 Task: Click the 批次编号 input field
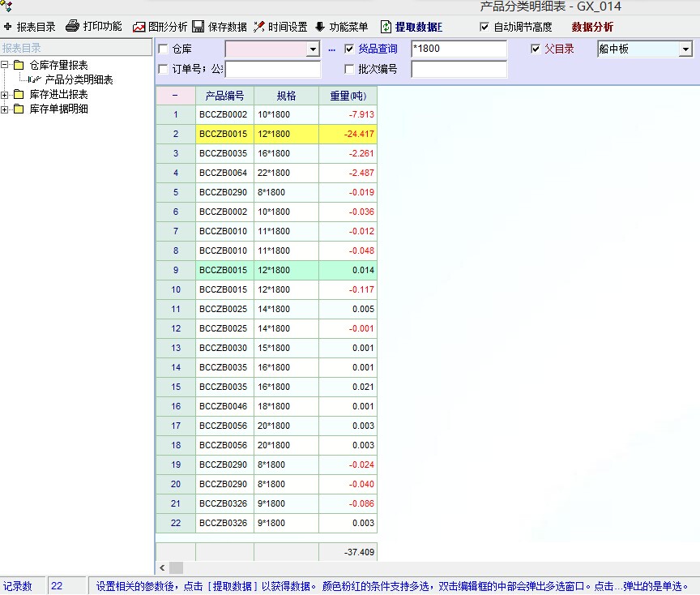(x=459, y=70)
